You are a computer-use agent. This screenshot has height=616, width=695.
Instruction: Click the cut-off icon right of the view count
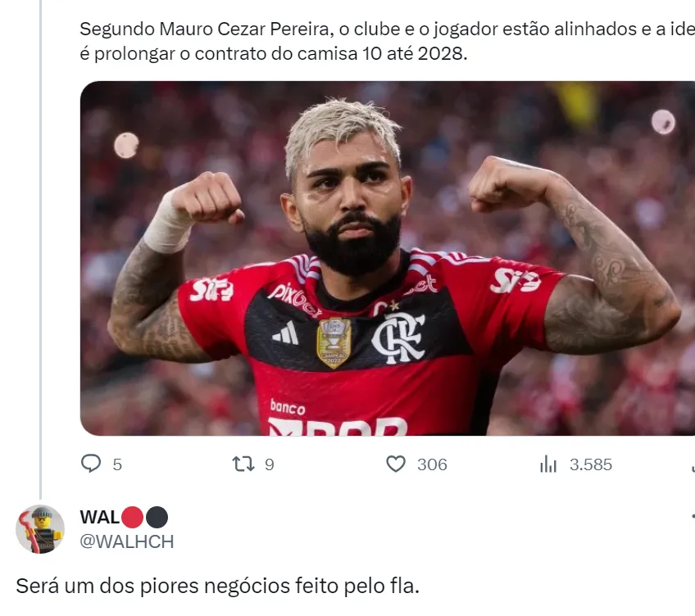(x=693, y=465)
